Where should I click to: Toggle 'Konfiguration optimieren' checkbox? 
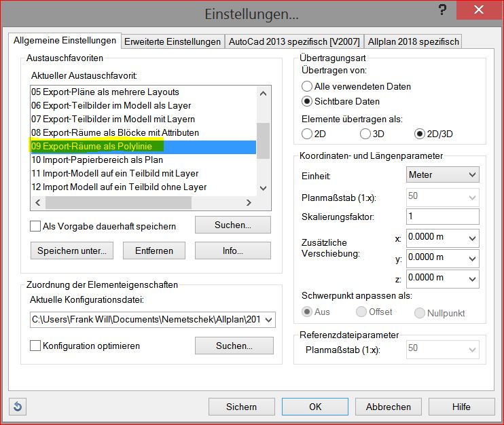(36, 346)
